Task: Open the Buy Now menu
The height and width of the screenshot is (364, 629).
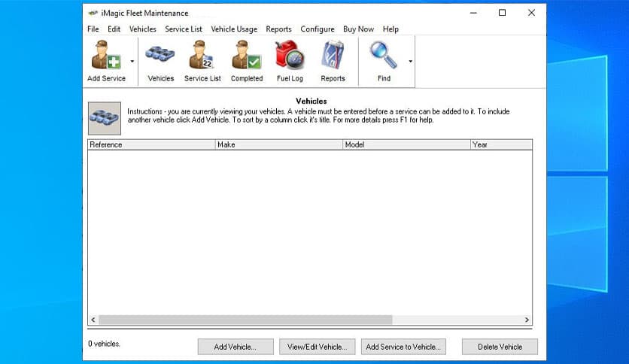Action: [x=358, y=29]
